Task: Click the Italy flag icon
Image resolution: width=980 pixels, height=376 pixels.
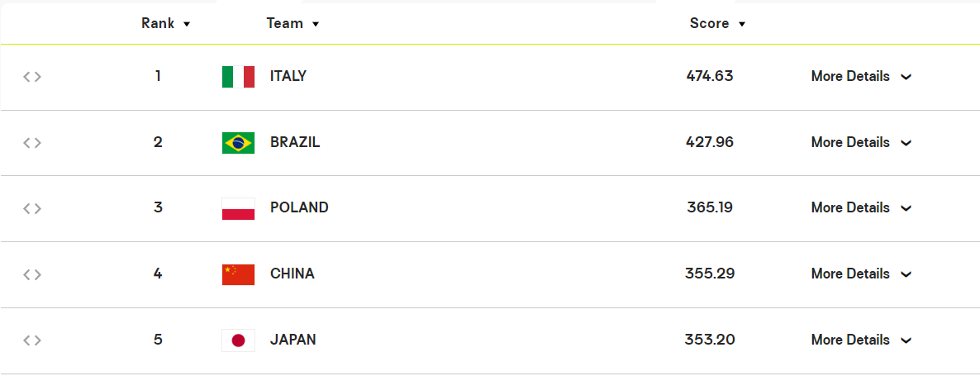Action: [x=238, y=77]
